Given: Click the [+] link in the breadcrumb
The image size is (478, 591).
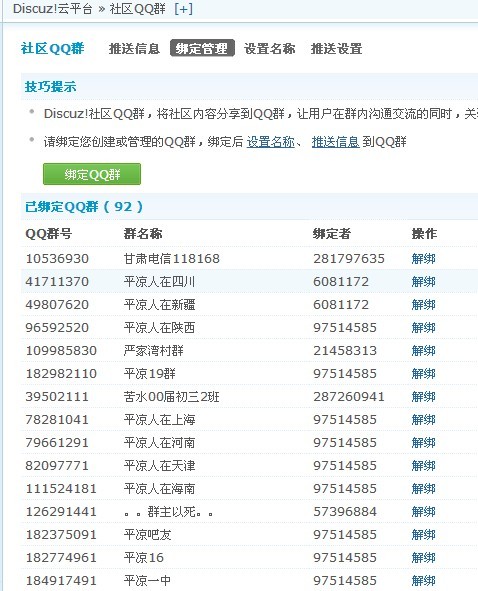Looking at the screenshot, I should pyautogui.click(x=184, y=9).
